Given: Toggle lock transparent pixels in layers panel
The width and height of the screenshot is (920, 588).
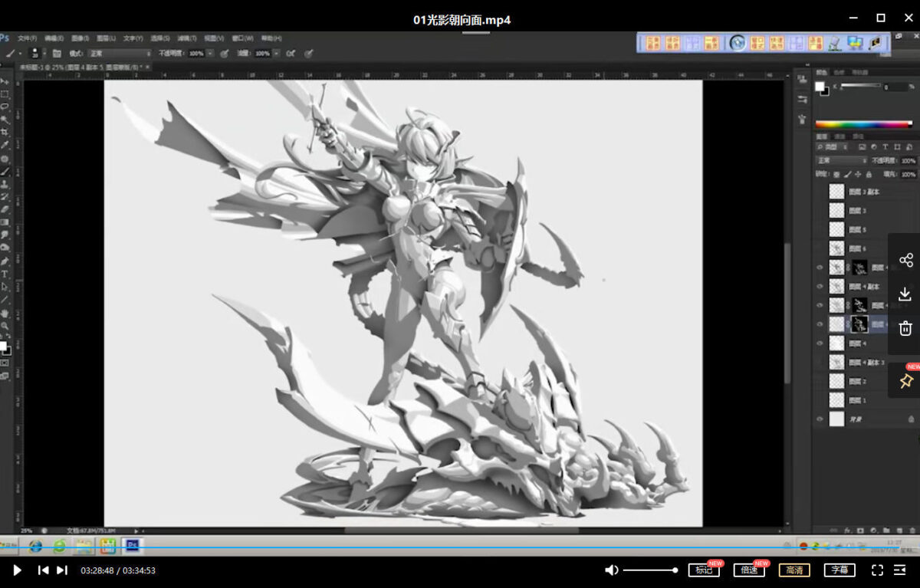Looking at the screenshot, I should [836, 174].
